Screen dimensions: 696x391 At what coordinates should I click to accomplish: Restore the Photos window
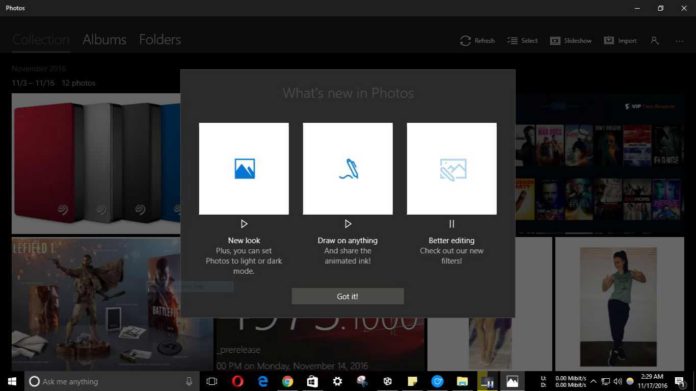(660, 8)
